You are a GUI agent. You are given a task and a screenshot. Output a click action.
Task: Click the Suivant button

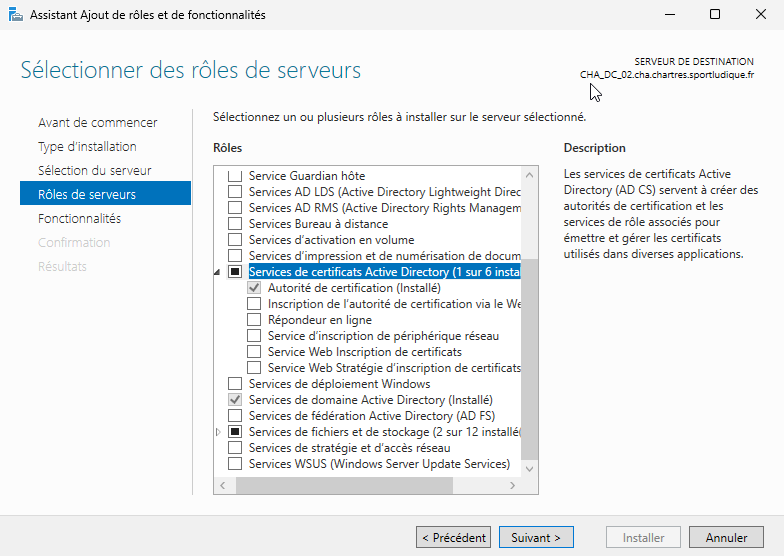536,537
